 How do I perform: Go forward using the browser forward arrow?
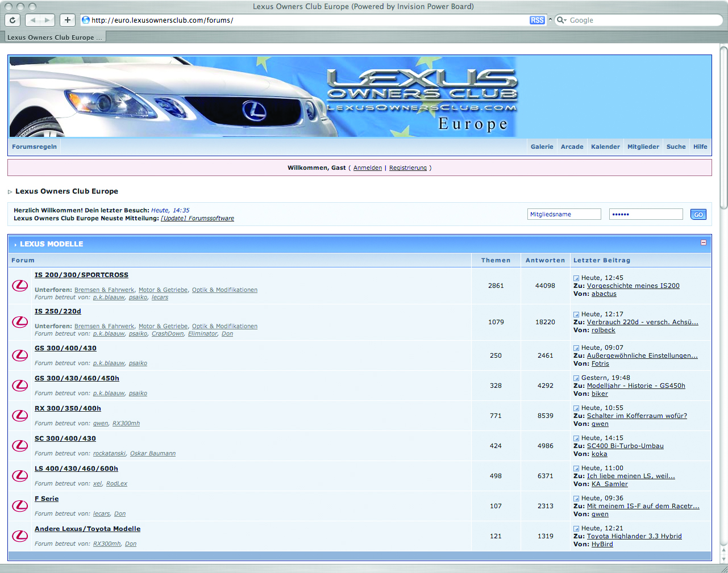[48, 20]
